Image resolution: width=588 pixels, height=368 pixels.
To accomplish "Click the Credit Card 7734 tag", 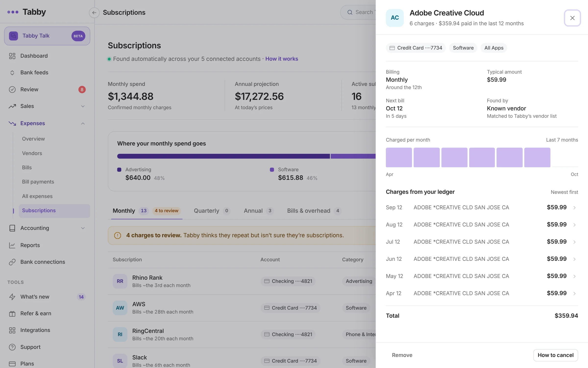I will (416, 48).
